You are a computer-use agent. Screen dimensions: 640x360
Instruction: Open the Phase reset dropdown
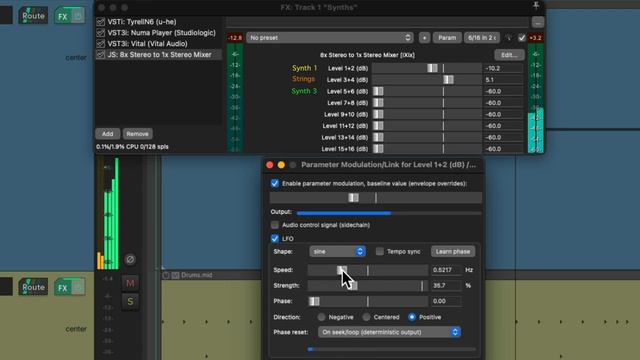[389, 332]
